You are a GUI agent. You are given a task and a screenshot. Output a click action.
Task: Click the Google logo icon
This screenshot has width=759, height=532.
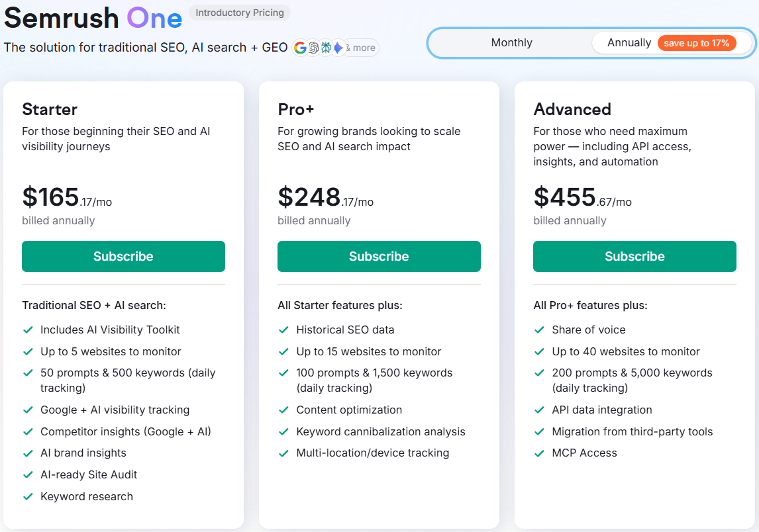click(x=301, y=48)
